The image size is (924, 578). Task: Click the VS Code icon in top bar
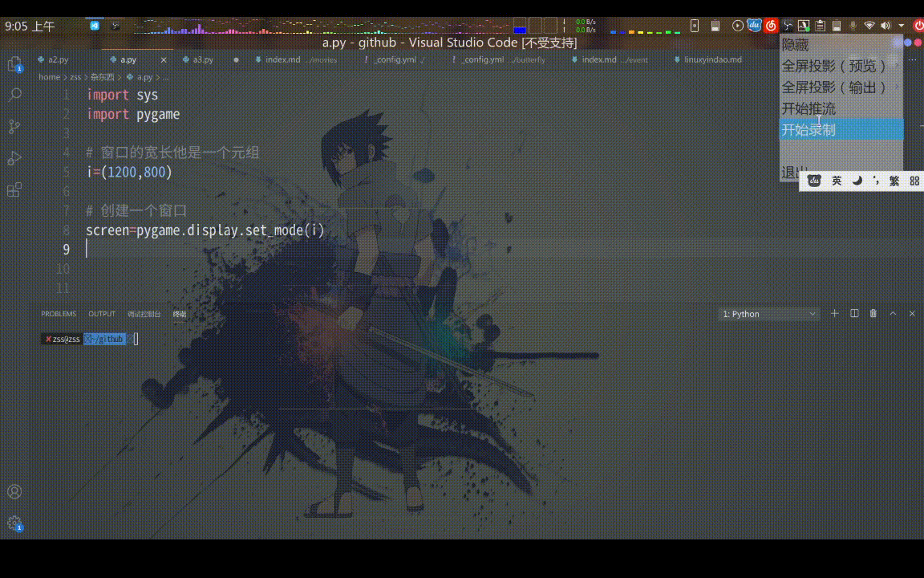(95, 26)
